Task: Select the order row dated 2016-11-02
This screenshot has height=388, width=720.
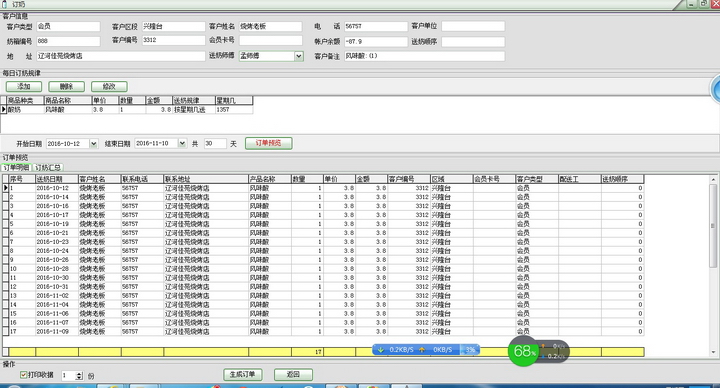Action: 323,296
